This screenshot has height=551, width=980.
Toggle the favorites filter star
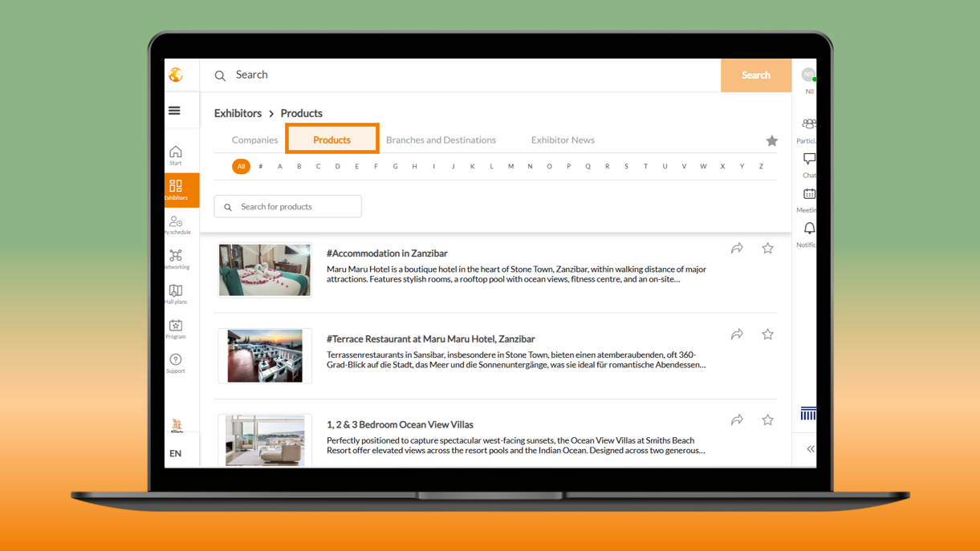tap(771, 140)
